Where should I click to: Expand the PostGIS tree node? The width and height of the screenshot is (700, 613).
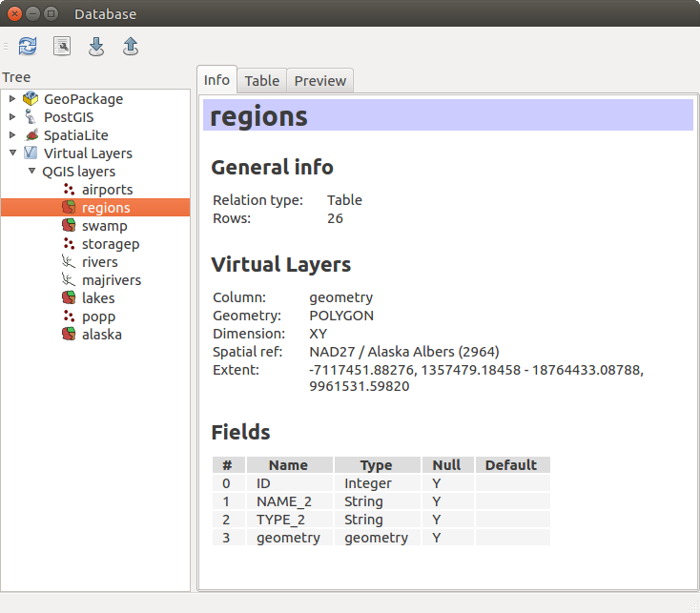pyautogui.click(x=12, y=117)
